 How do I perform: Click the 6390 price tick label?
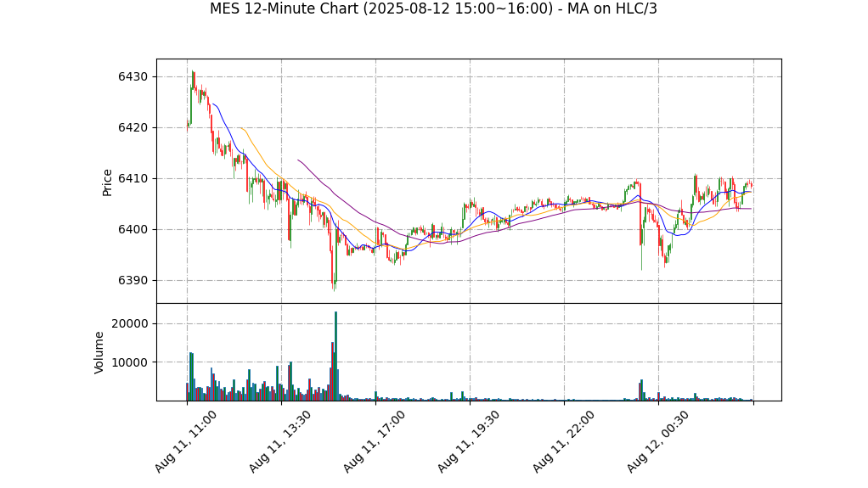132,281
